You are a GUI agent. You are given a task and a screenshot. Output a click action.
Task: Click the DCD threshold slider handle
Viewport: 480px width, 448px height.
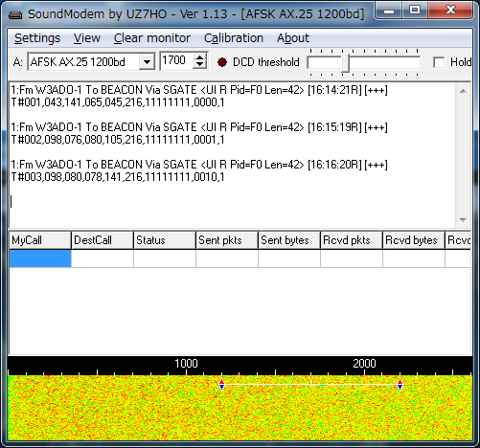coord(345,62)
